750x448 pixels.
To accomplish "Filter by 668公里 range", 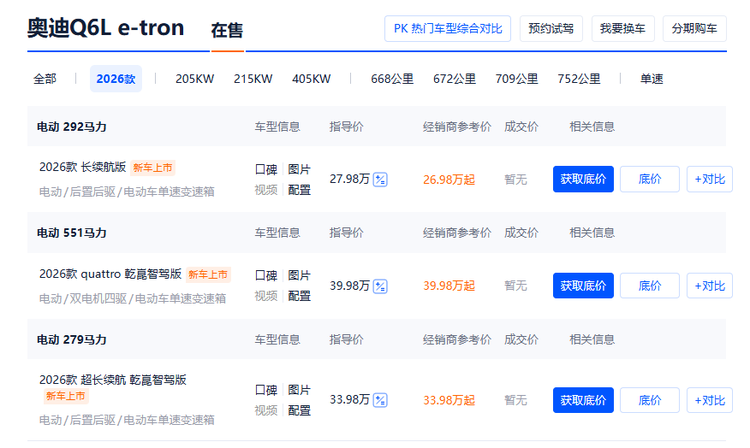I will pos(392,79).
